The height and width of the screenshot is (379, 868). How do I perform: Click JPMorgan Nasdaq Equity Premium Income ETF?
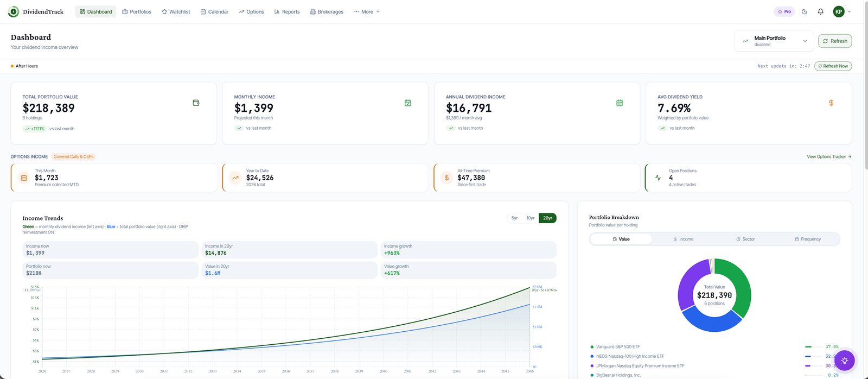(x=714, y=366)
